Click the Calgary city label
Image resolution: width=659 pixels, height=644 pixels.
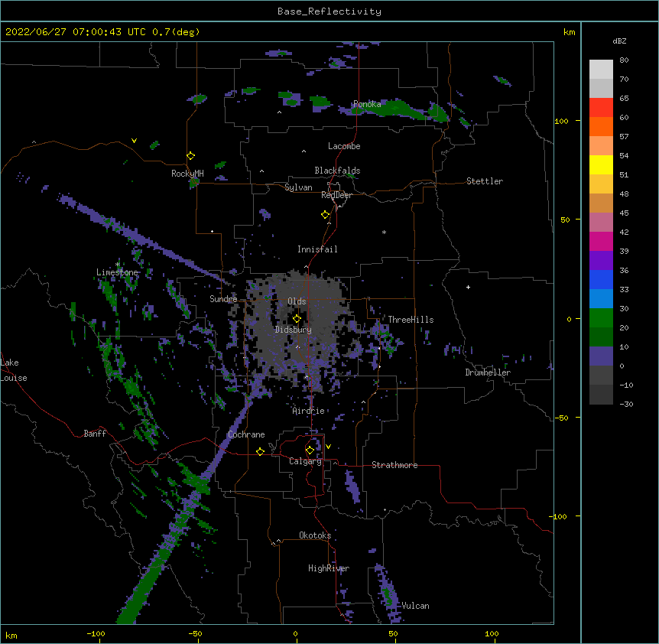coord(306,461)
